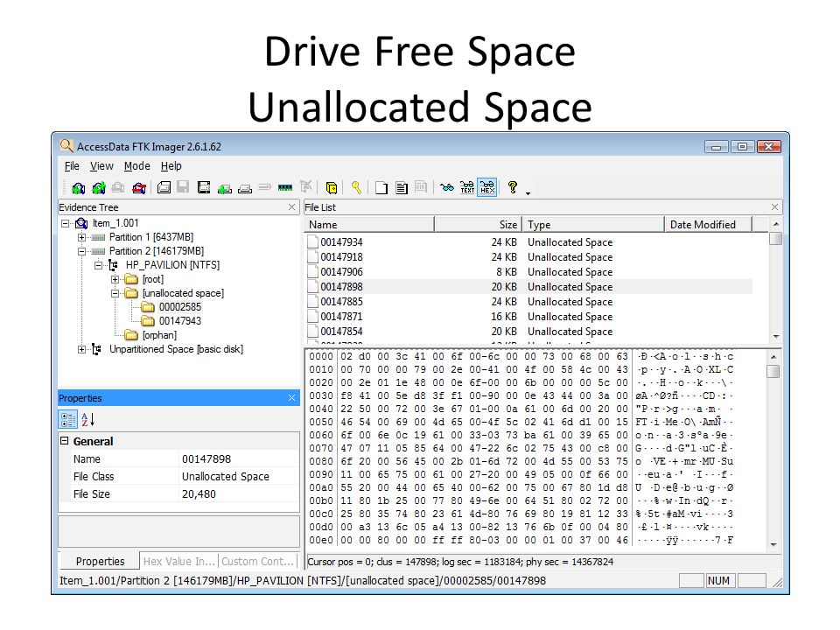Select Item_1.001 evidence root
This screenshot has width=840, height=630.
coord(115,223)
